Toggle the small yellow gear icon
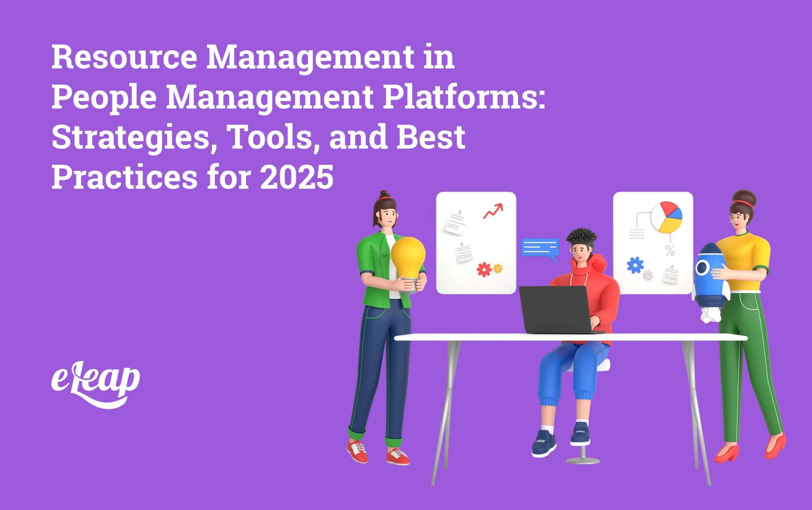Viewport: 812px width, 510px height. (499, 269)
